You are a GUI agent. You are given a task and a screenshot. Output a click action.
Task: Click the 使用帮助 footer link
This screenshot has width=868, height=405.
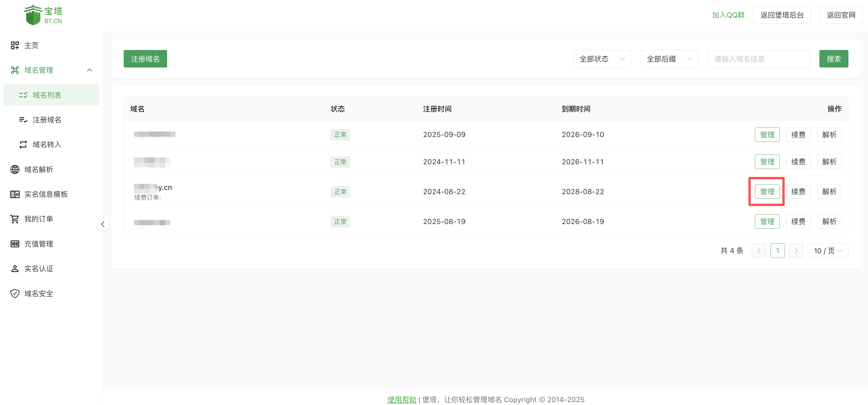click(402, 400)
